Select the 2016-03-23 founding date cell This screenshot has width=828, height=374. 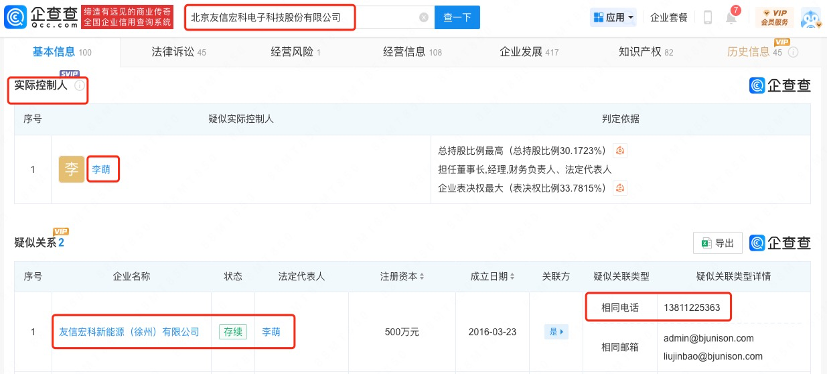pyautogui.click(x=492, y=332)
